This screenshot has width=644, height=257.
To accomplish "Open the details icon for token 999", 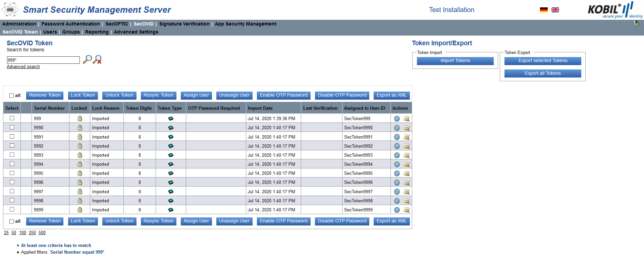I will pos(407,119).
